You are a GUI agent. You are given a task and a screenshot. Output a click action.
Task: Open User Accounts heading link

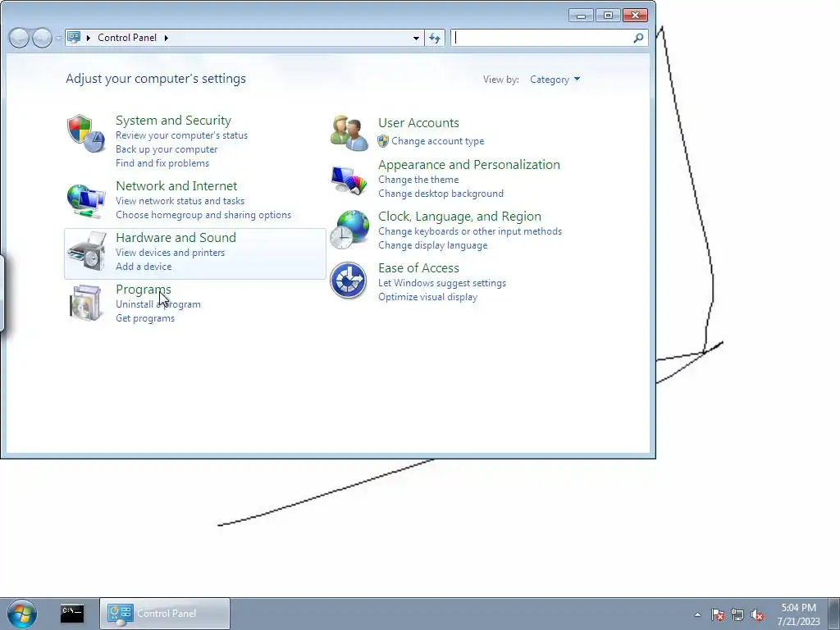[418, 123]
